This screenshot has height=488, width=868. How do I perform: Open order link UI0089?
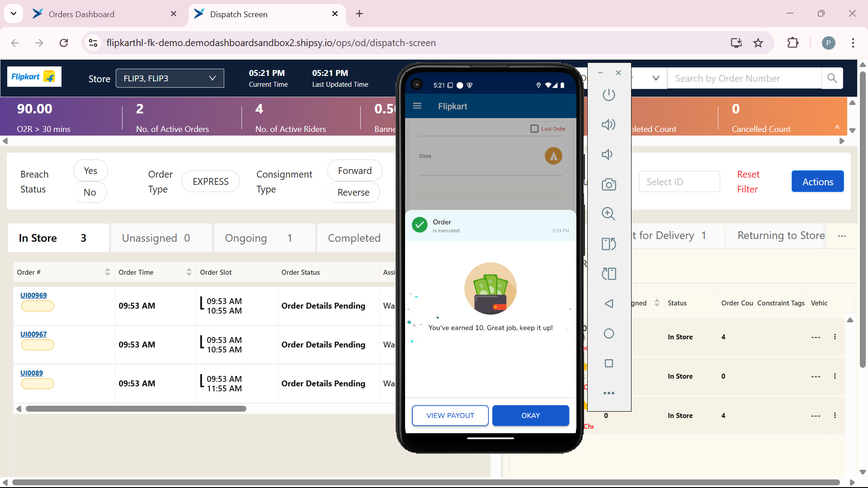point(32,373)
